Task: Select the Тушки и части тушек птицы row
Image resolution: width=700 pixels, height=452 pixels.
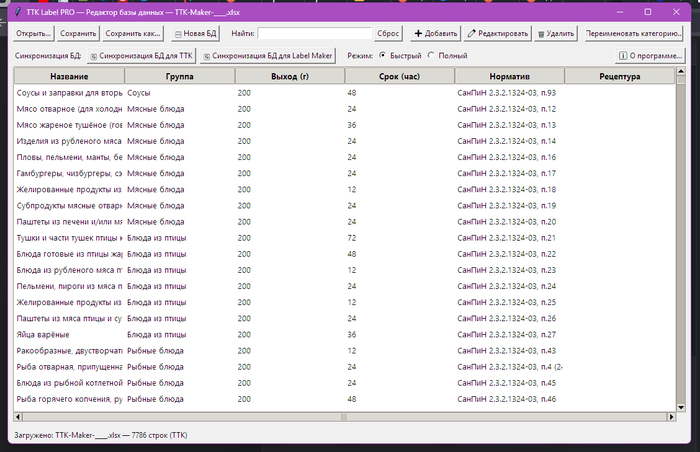Action: pyautogui.click(x=344, y=238)
